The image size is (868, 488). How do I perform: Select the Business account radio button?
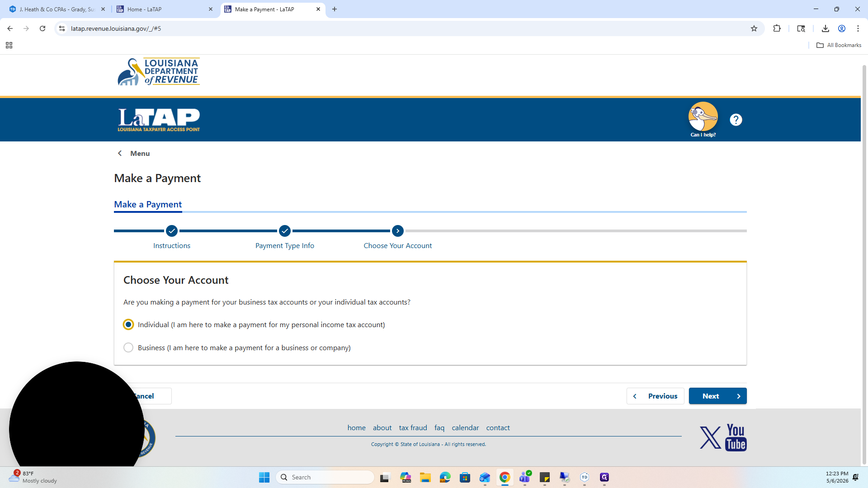click(x=128, y=347)
